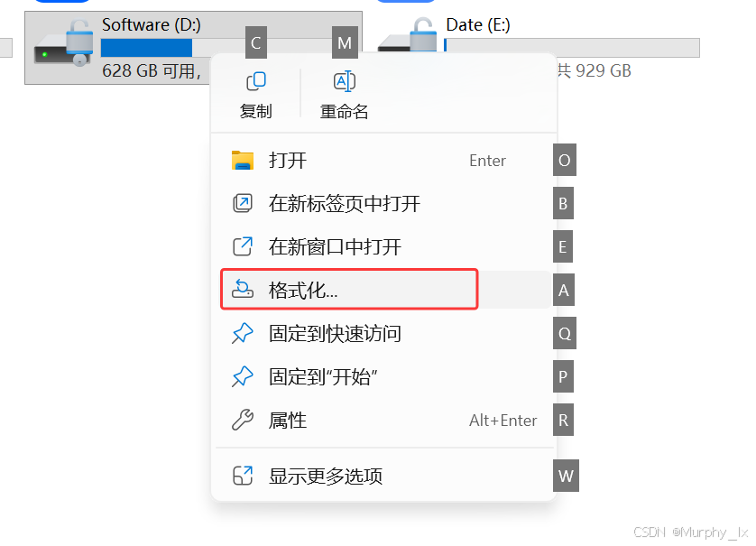Click the icon beside 显示更多选项
Image resolution: width=756 pixels, height=546 pixels.
point(243,476)
